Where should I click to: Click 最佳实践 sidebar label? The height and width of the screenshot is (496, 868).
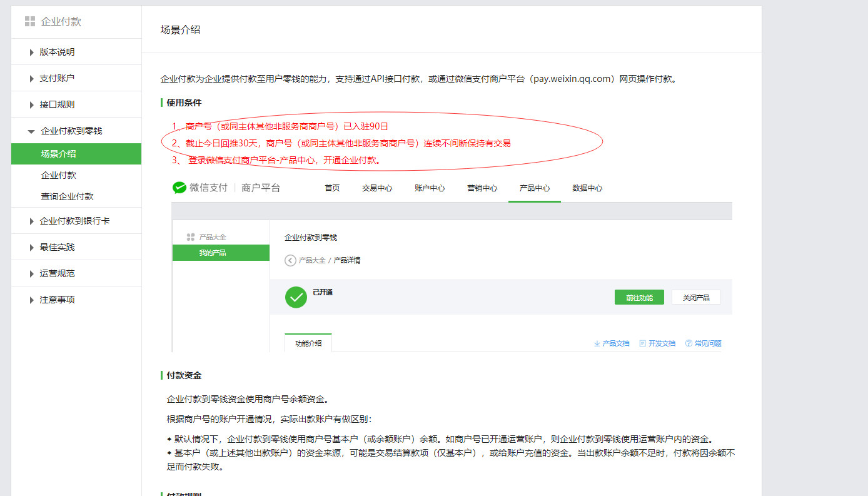(57, 247)
